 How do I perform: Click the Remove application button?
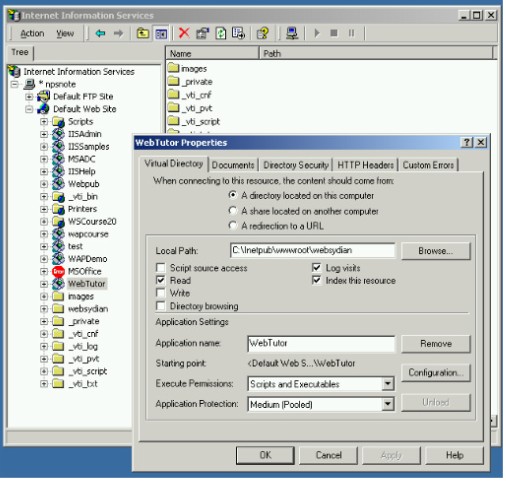(x=435, y=344)
